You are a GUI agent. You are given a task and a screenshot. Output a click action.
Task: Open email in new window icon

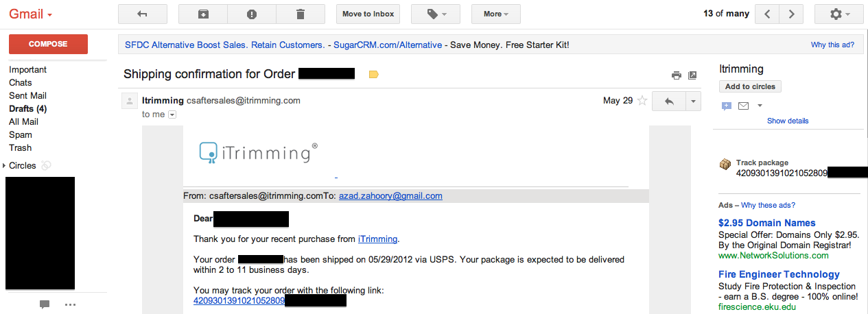[x=692, y=75]
